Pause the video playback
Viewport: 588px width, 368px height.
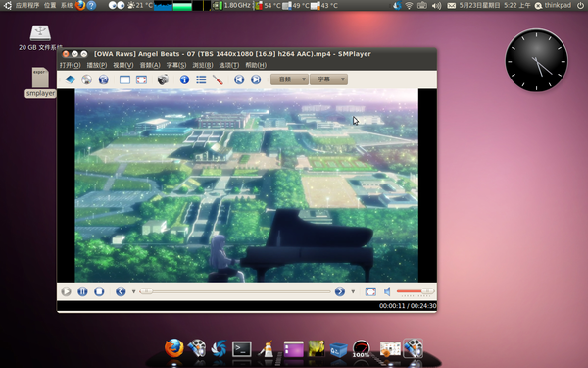click(x=82, y=291)
